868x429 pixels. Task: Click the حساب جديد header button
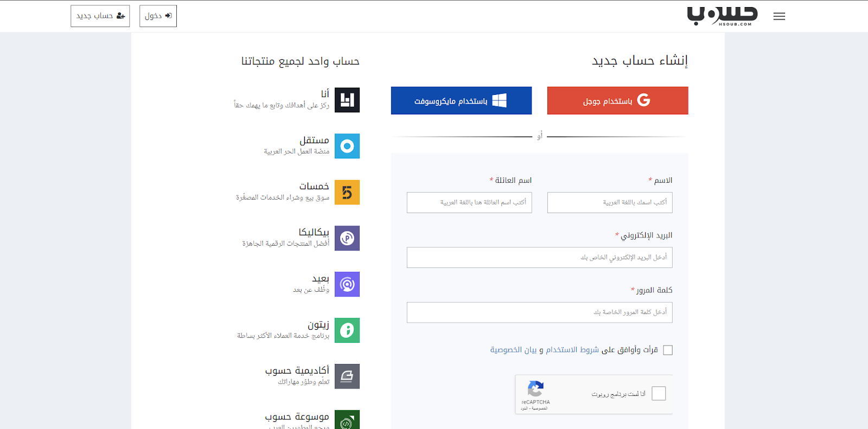click(100, 16)
